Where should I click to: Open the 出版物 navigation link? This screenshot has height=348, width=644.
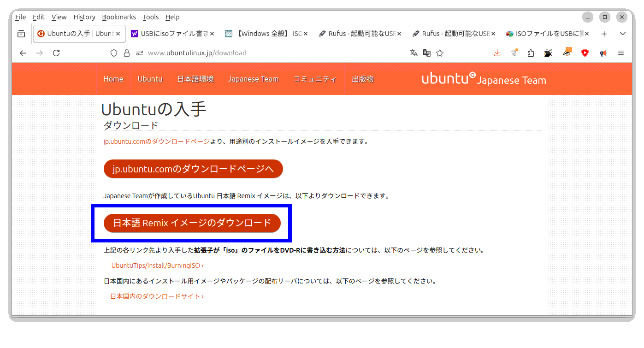(363, 79)
